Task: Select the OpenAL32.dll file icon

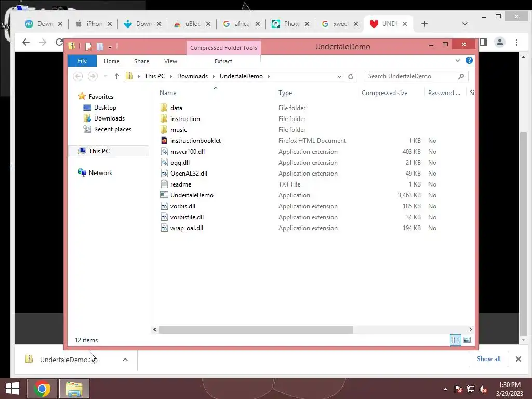Action: tap(164, 174)
